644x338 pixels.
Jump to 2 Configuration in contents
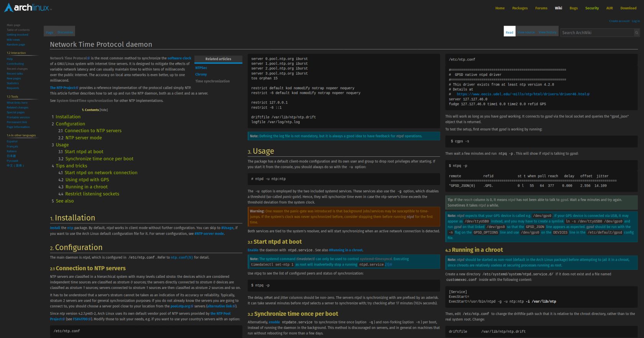(x=68, y=124)
